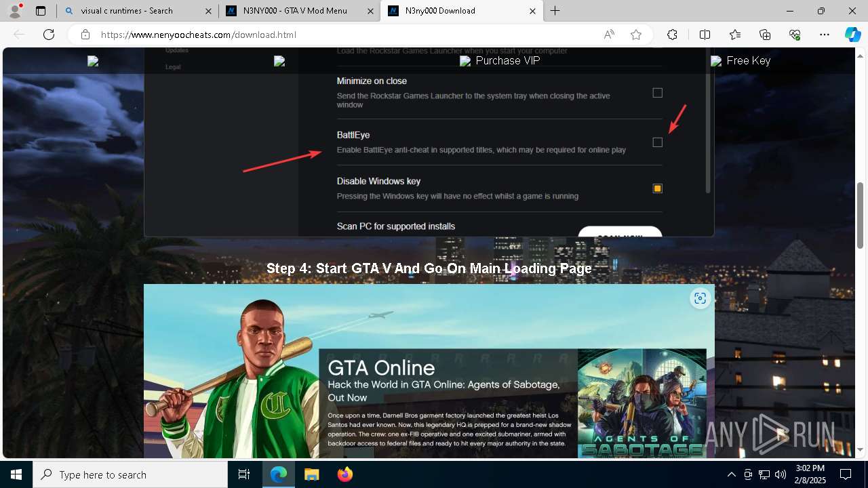Click the Step 4 heading text
The height and width of the screenshot is (488, 868).
[x=429, y=268]
